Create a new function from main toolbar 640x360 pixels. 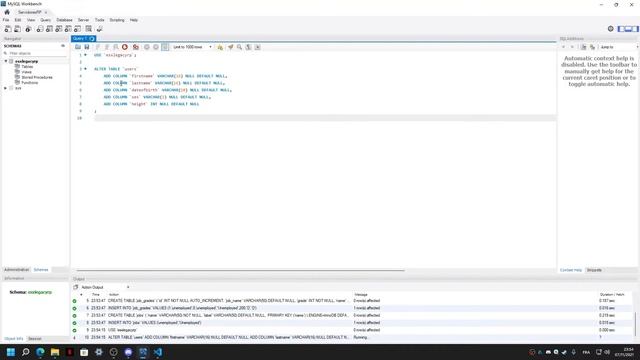click(x=77, y=29)
